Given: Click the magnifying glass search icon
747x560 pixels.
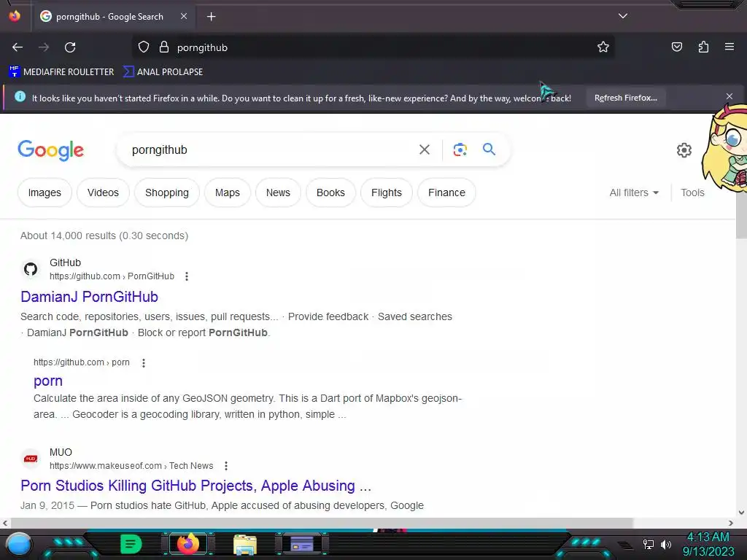Looking at the screenshot, I should 489,149.
